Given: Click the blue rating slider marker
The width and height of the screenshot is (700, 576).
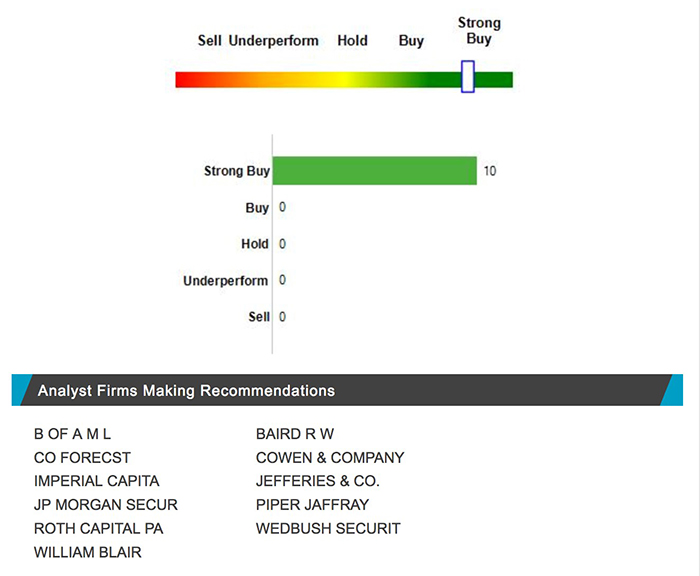Looking at the screenshot, I should 467,77.
